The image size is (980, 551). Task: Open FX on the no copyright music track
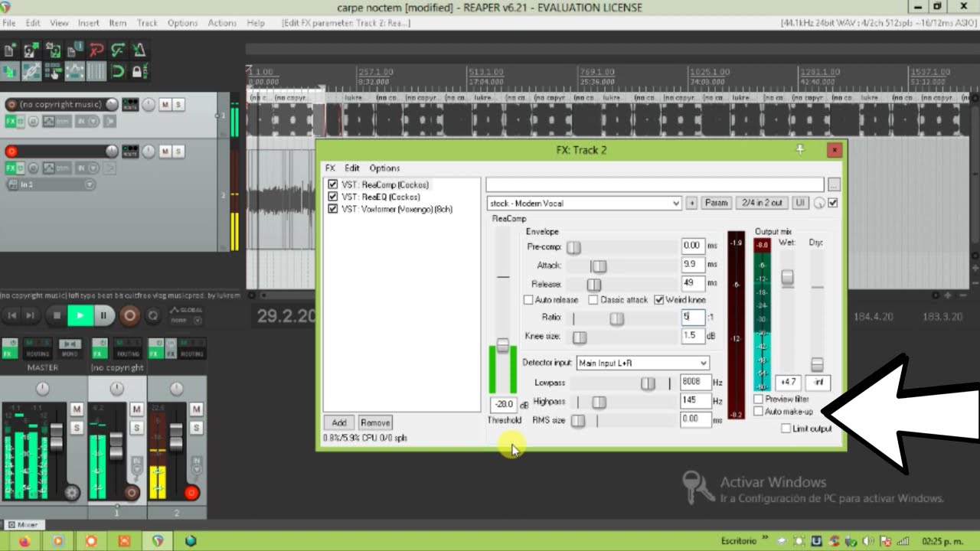(x=11, y=121)
